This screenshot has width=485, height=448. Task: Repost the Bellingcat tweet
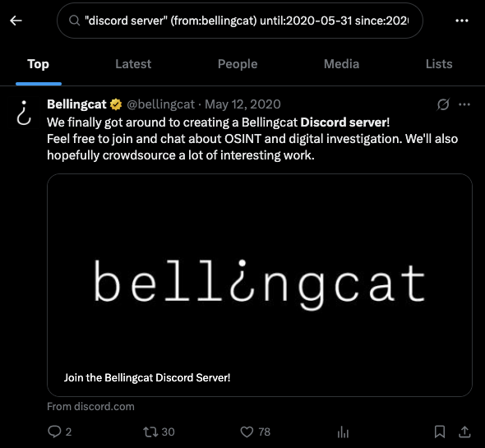[x=159, y=432]
